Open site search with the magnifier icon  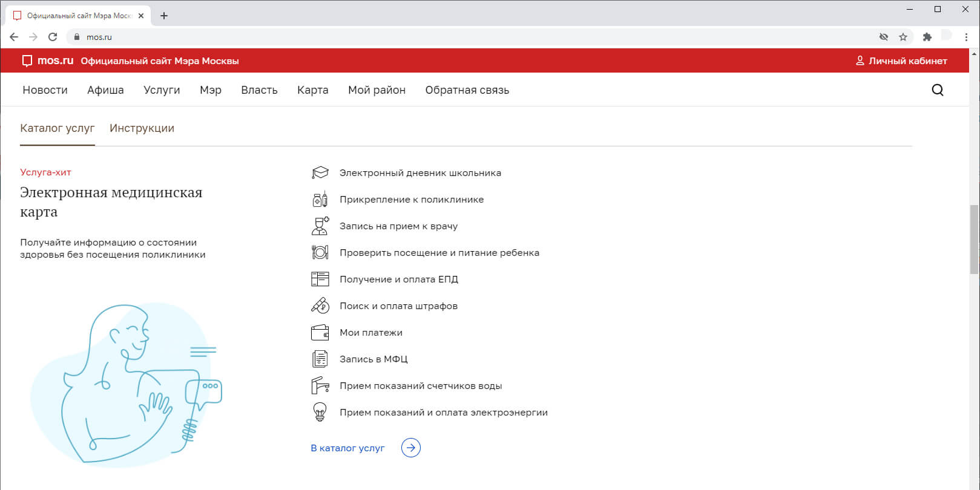click(937, 90)
